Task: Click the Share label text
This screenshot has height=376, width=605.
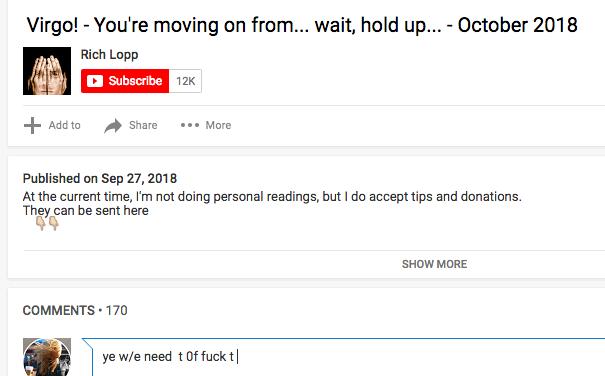Action: (143, 125)
